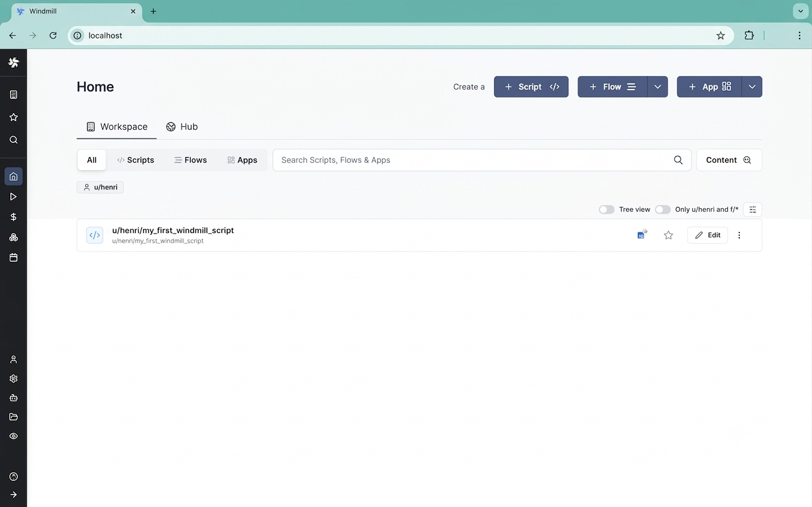Viewport: 812px width, 507px height.
Task: Open favorites star in left sidebar
Action: click(13, 117)
